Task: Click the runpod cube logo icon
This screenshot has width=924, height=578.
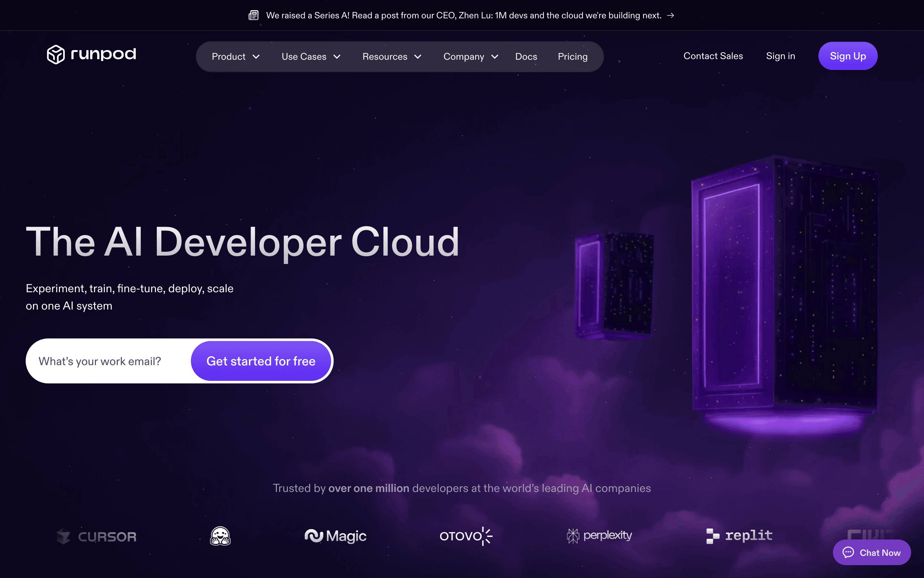Action: [x=56, y=55]
